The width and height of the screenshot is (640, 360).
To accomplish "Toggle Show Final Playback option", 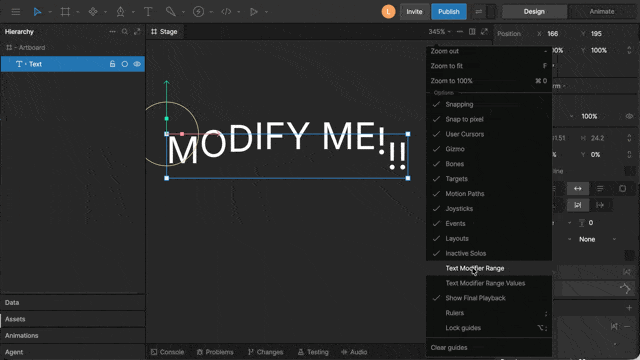I will (489, 298).
